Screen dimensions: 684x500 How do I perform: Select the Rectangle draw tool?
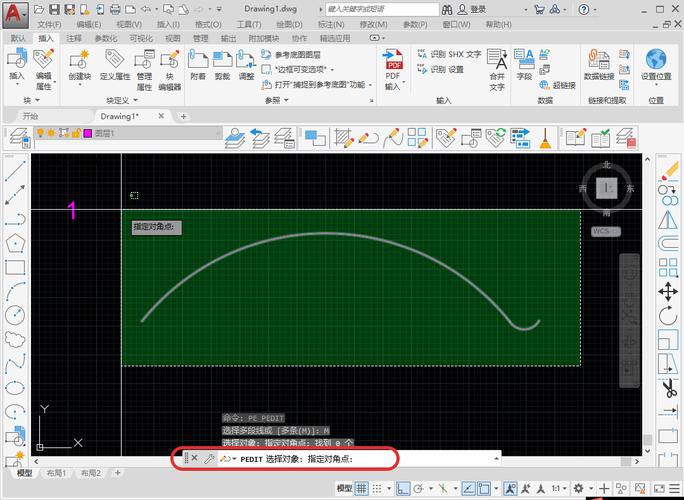click(14, 266)
